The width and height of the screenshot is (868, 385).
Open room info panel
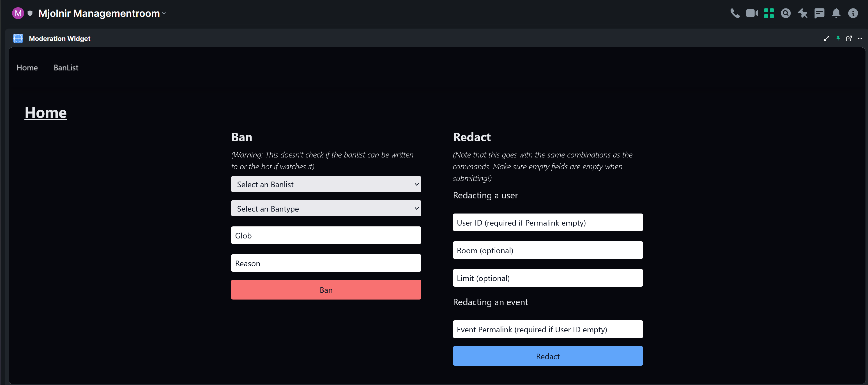pyautogui.click(x=853, y=13)
